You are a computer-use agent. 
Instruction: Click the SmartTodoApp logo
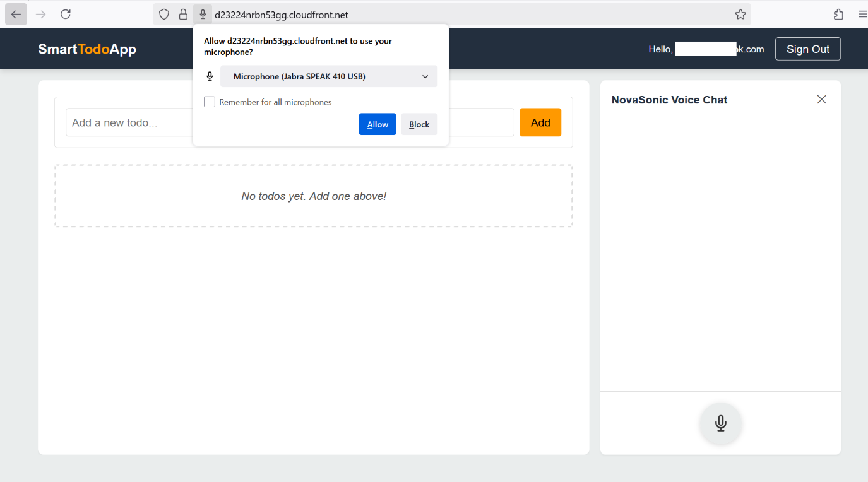[x=87, y=49]
